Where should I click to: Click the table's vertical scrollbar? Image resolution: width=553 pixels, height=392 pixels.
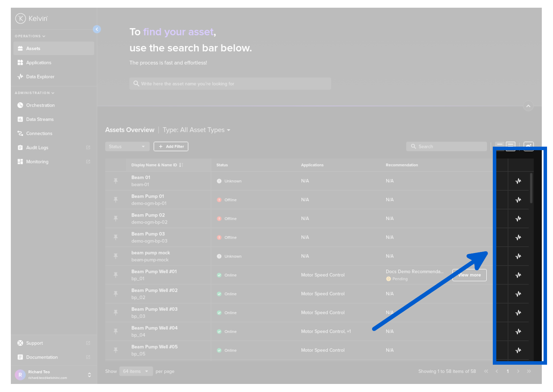[531, 189]
